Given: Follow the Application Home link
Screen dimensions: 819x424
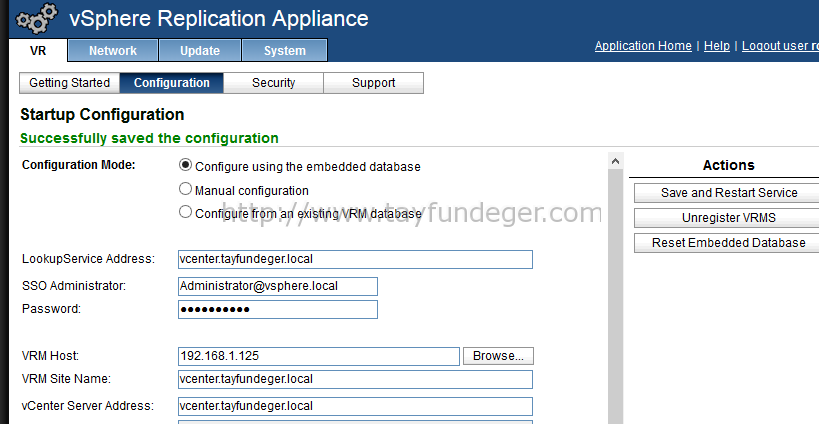Looking at the screenshot, I should (x=643, y=46).
